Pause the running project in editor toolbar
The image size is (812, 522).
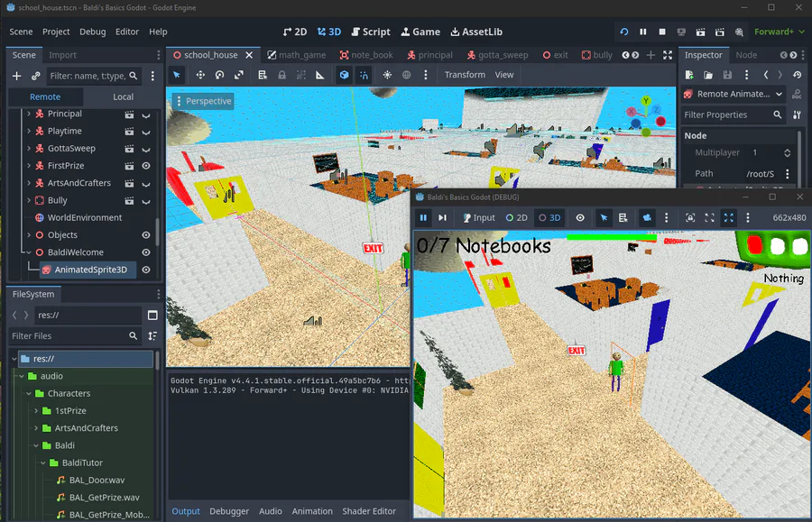pyautogui.click(x=642, y=32)
